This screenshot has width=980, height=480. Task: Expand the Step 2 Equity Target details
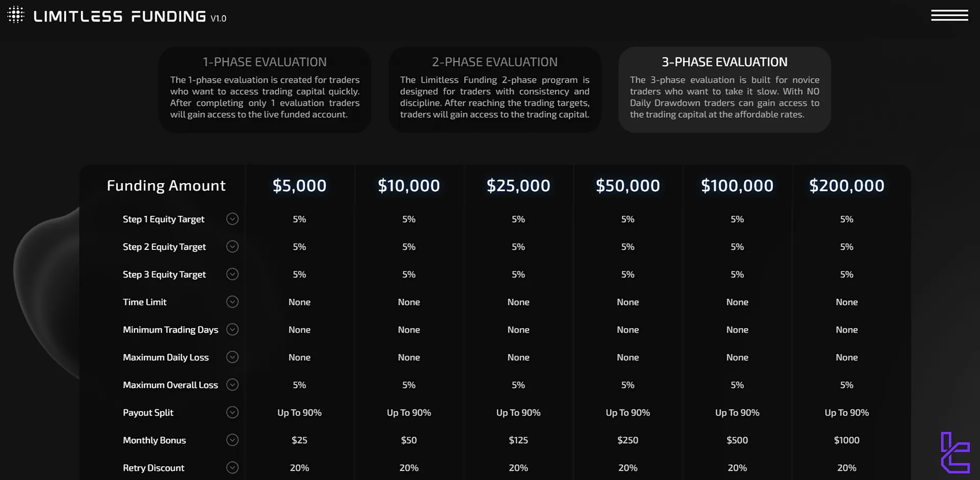(232, 246)
